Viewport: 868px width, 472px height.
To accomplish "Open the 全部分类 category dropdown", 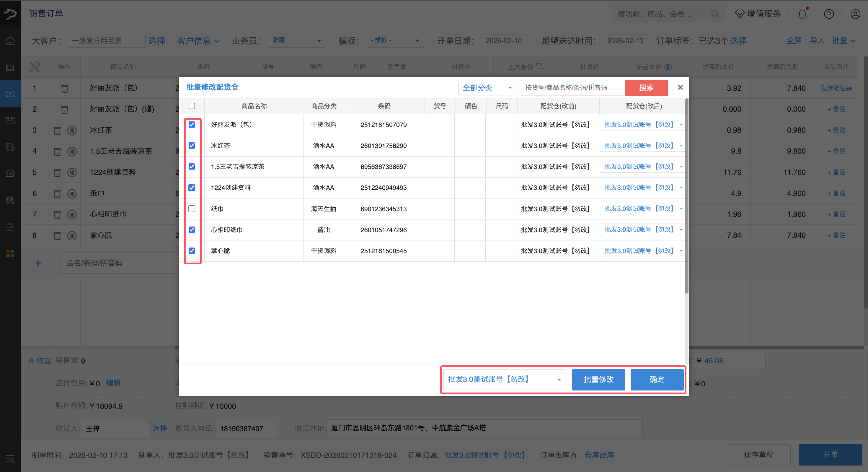I will [487, 88].
